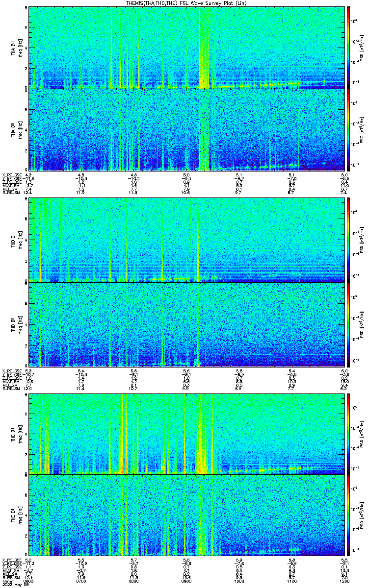Viewport: 368px width, 588px height.
Task: Select the THA B-parallel spectrogram panel
Action: click(x=187, y=130)
